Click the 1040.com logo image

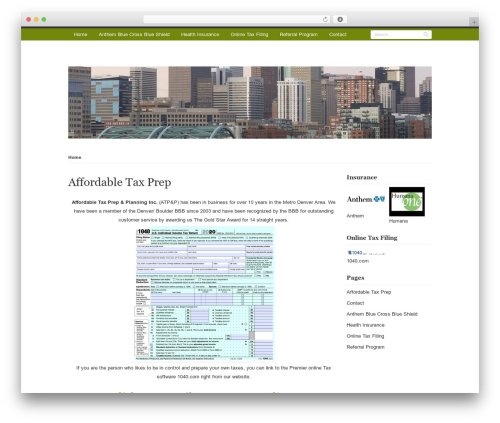click(x=366, y=253)
